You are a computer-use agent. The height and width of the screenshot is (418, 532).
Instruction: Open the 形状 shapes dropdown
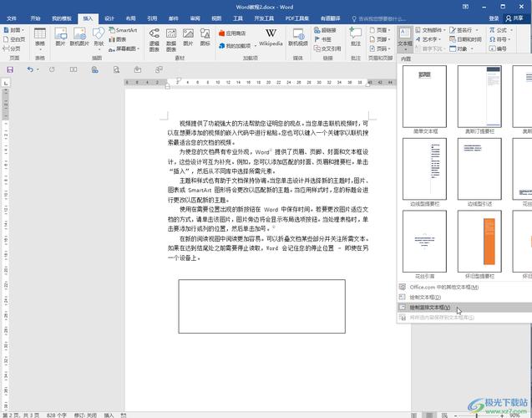(99, 38)
